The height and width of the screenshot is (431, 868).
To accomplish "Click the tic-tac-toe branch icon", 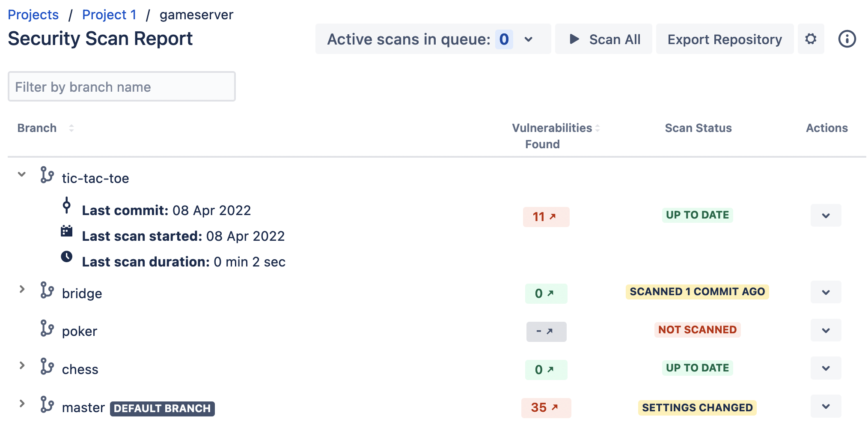I will point(47,175).
